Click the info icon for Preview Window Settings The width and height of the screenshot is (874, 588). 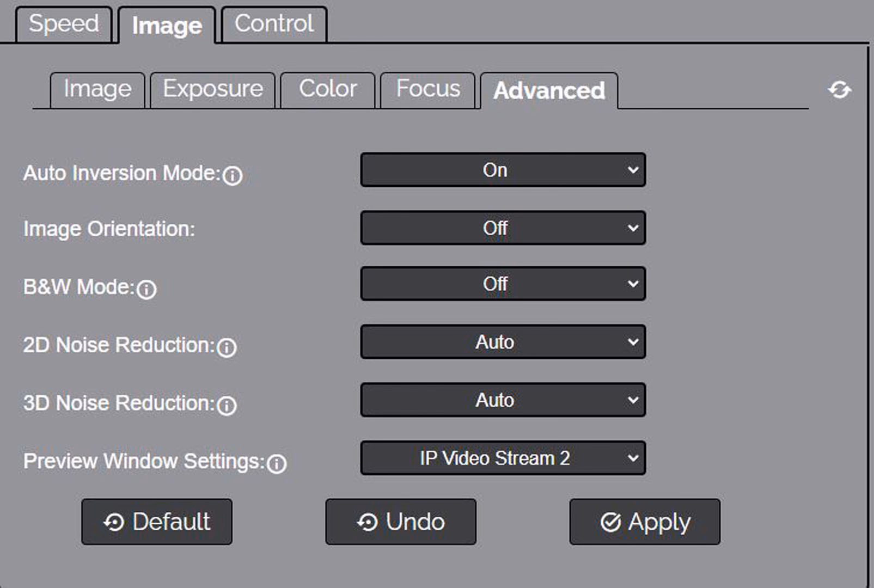(x=277, y=464)
